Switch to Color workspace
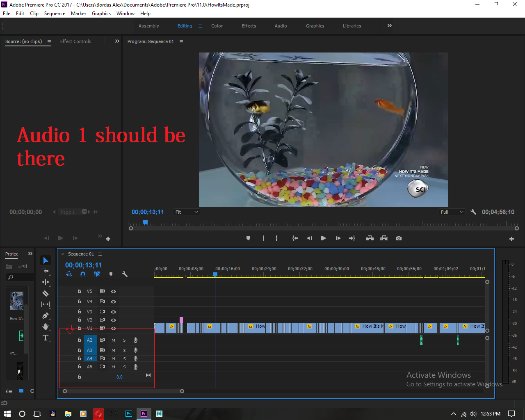 click(x=217, y=26)
